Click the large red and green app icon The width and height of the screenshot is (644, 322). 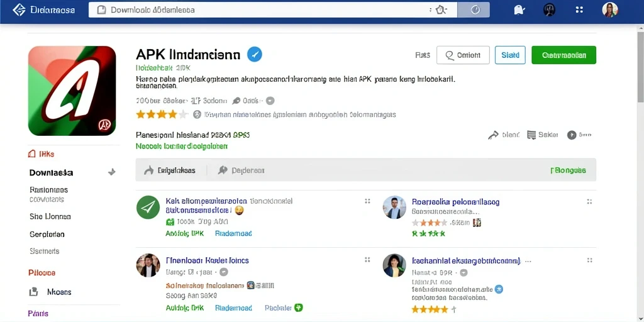coord(72,91)
